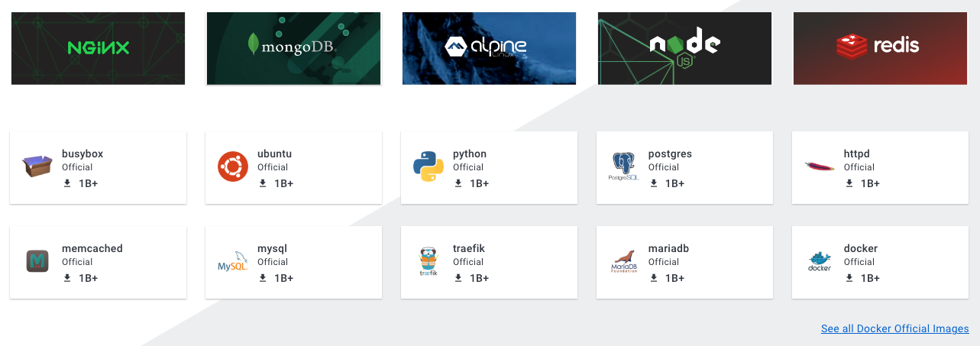Image resolution: width=980 pixels, height=346 pixels.
Task: Click the busybox box icon
Action: [37, 167]
